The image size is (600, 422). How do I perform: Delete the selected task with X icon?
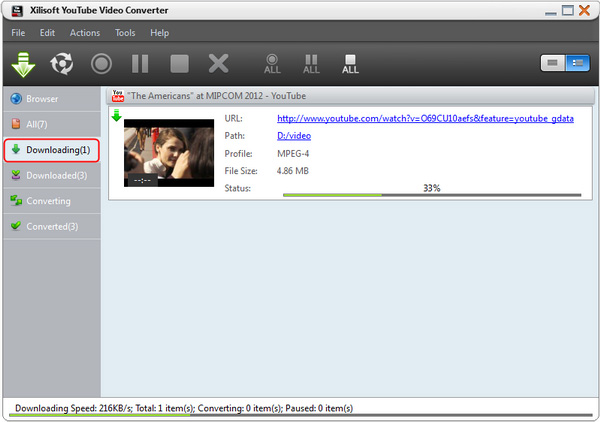pyautogui.click(x=218, y=64)
